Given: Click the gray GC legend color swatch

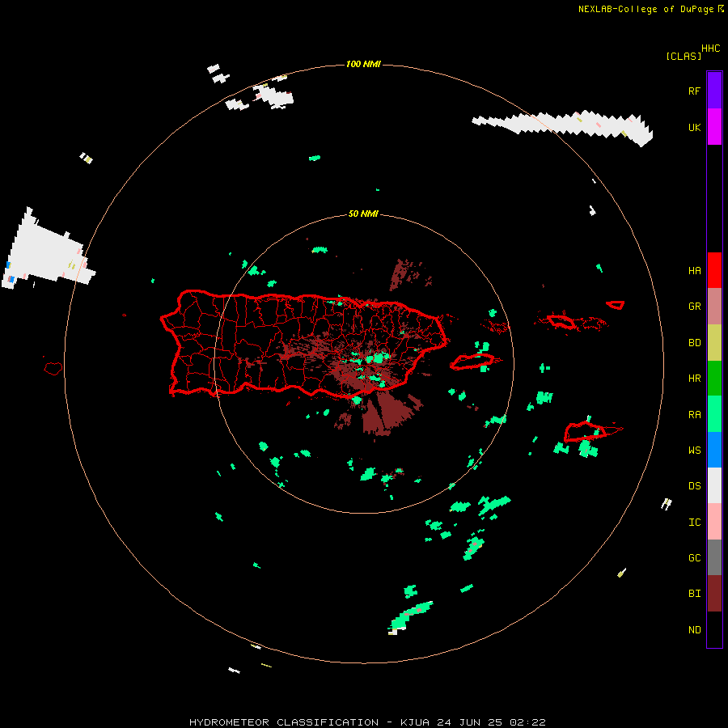Looking at the screenshot, I should point(714,557).
